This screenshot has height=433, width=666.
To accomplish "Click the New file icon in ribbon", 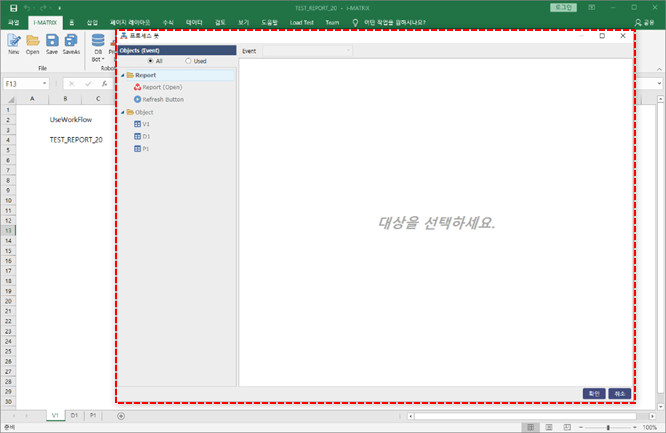I will coord(14,45).
